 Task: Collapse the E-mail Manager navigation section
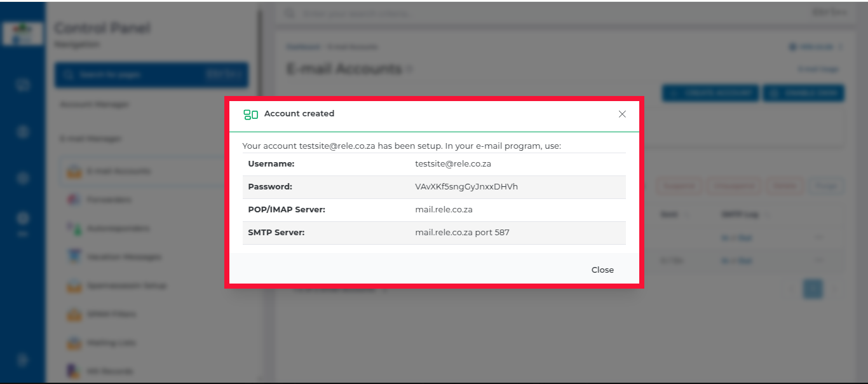(90, 139)
